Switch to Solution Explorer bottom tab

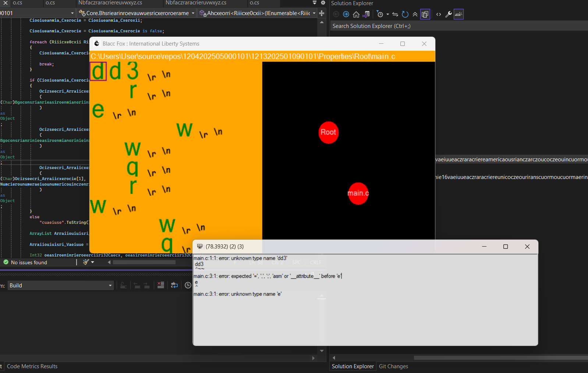click(353, 366)
